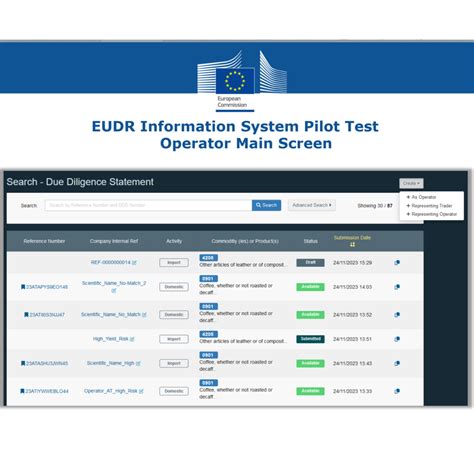Click the Showing 30 / 87 counter
This screenshot has height=474, width=474.
coord(375,206)
